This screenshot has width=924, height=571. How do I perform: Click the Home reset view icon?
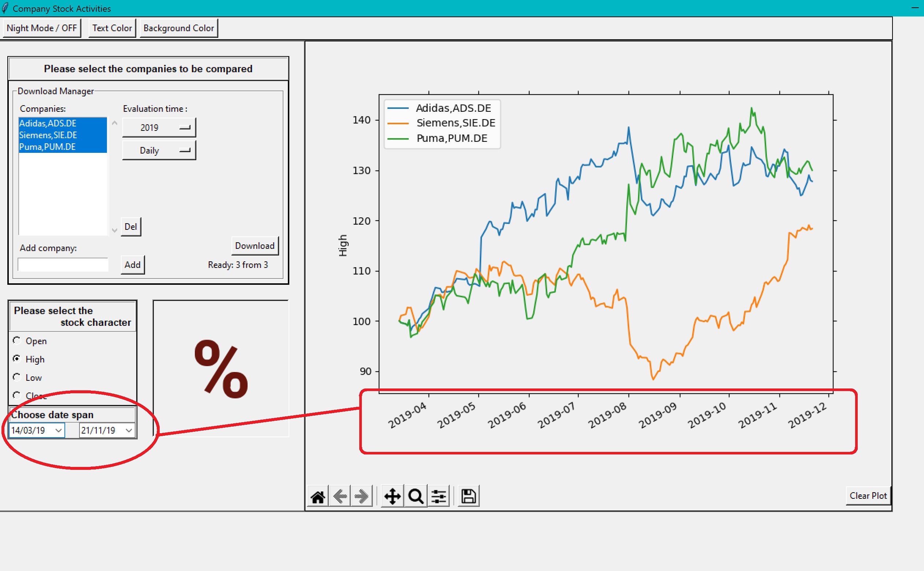[x=318, y=496]
